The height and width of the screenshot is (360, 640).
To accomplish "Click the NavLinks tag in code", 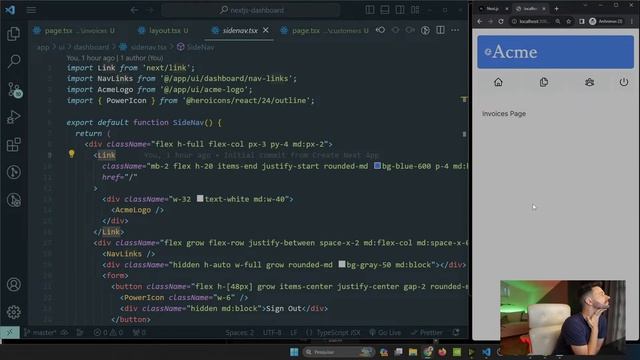I will (124, 253).
